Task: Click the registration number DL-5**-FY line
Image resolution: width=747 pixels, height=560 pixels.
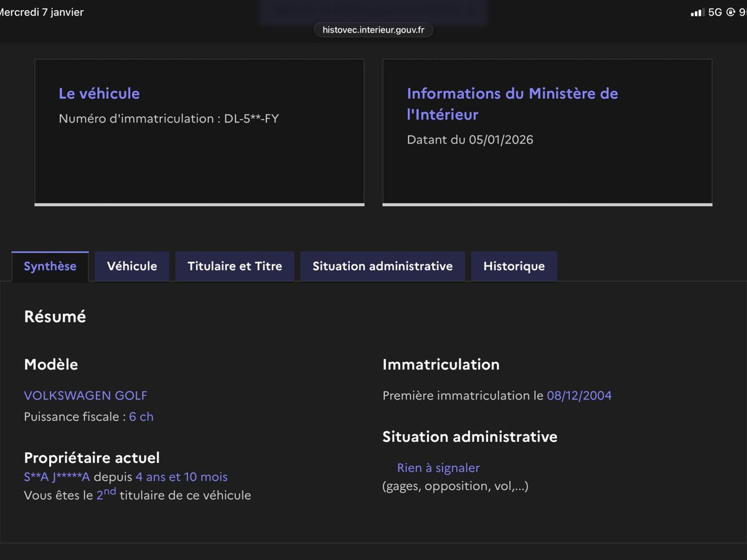Action: 169,118
